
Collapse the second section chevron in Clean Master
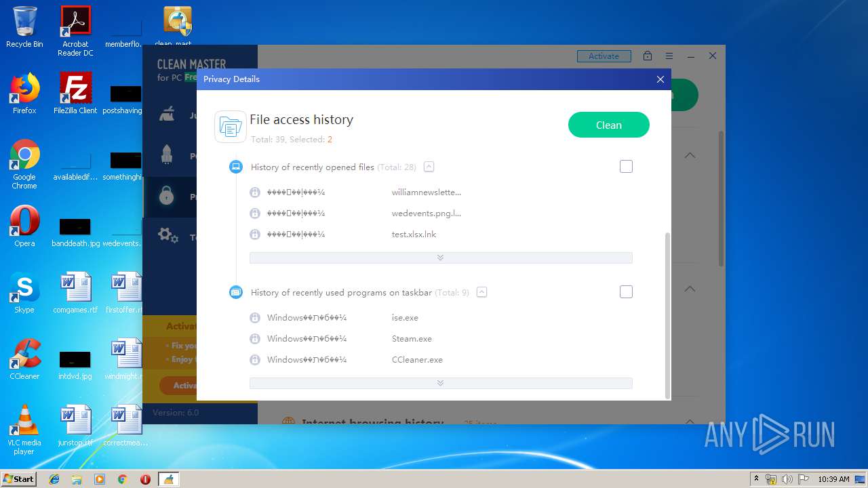tap(690, 289)
